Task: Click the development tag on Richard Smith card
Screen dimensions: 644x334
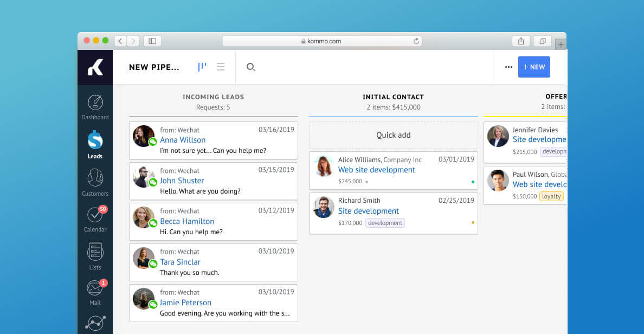Action: coord(385,223)
